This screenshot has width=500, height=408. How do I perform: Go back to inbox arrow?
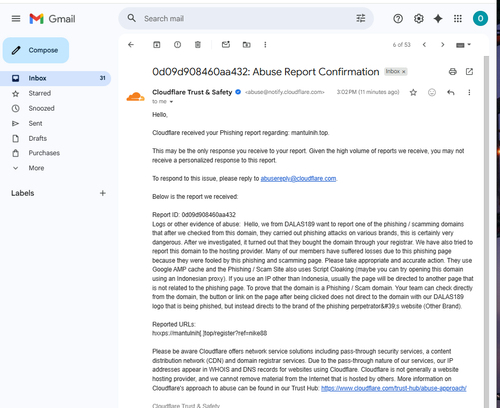point(131,45)
